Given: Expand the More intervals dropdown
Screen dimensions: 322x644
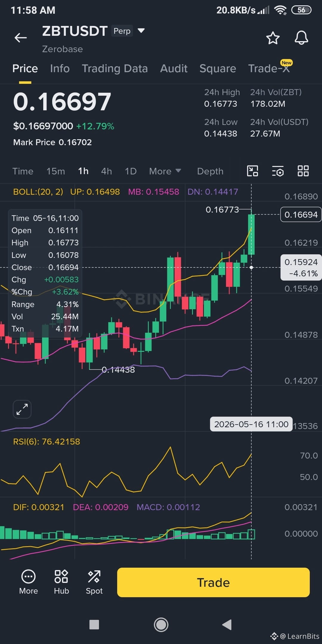Looking at the screenshot, I should 165,171.
